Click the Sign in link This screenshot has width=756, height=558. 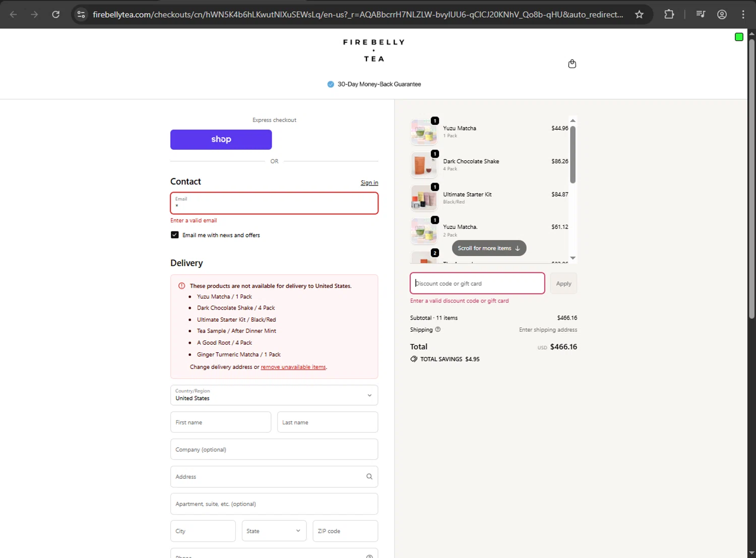tap(369, 182)
